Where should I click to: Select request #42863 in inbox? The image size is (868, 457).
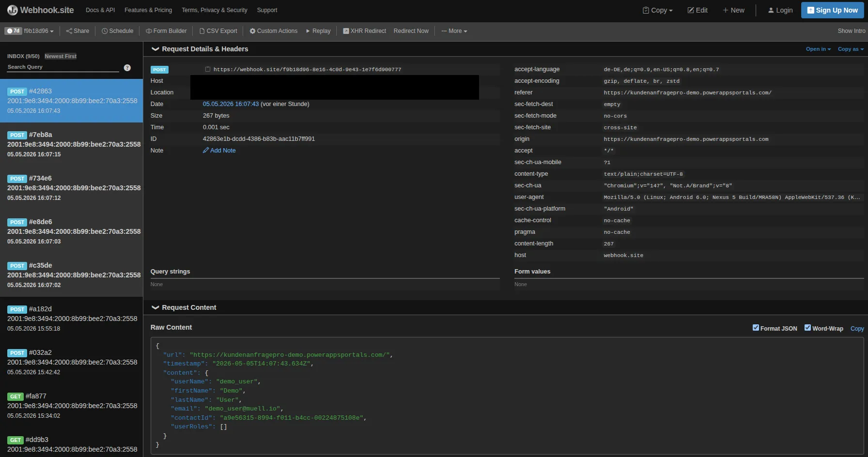coord(72,101)
